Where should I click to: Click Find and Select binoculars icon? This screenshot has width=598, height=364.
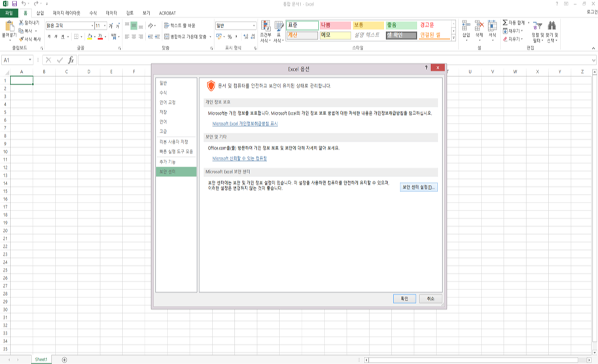(552, 26)
